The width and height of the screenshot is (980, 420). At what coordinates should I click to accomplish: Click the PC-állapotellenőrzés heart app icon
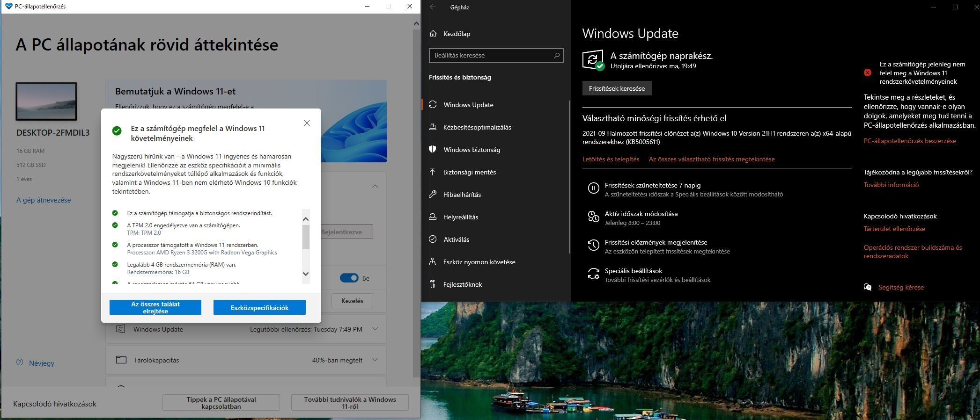8,7
